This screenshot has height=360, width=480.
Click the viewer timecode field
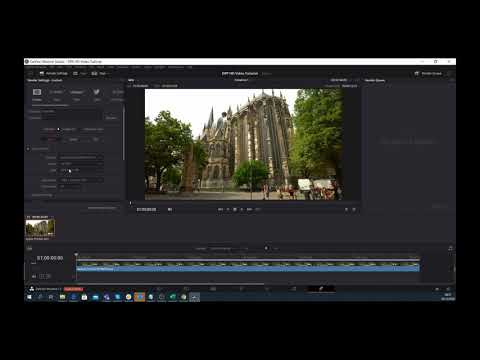click(147, 209)
